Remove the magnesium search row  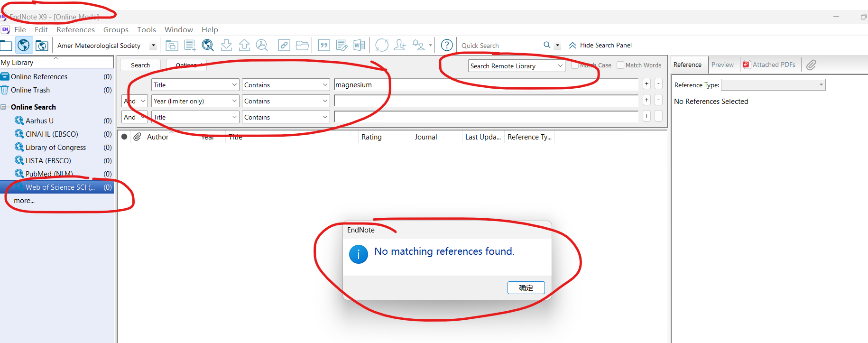[x=658, y=84]
